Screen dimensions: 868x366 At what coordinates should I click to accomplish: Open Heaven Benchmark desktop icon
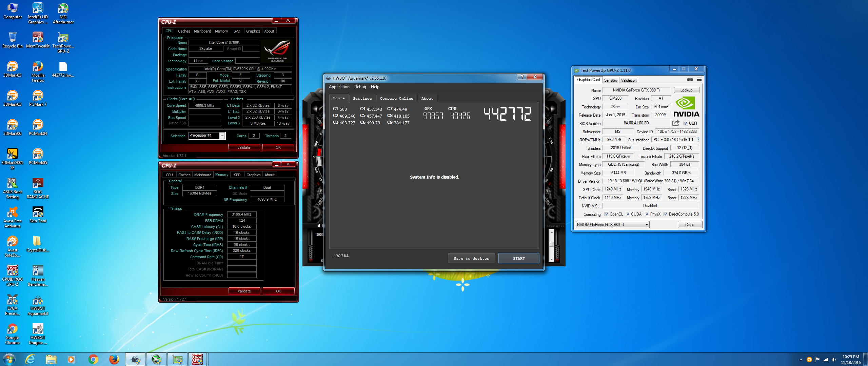point(38,276)
